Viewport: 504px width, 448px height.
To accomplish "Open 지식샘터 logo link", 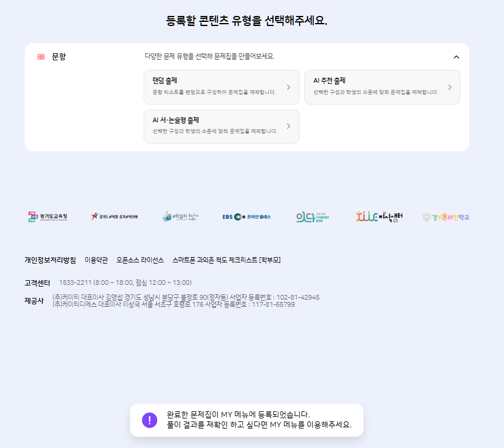I will 379,217.
